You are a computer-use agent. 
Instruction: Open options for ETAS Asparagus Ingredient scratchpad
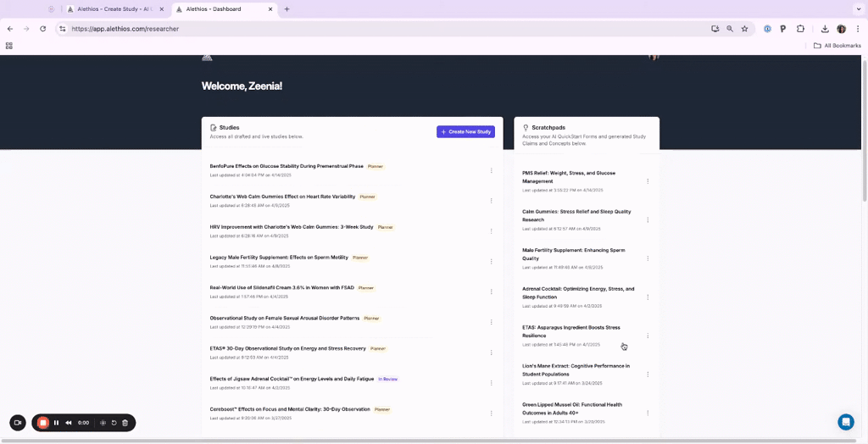(648, 336)
